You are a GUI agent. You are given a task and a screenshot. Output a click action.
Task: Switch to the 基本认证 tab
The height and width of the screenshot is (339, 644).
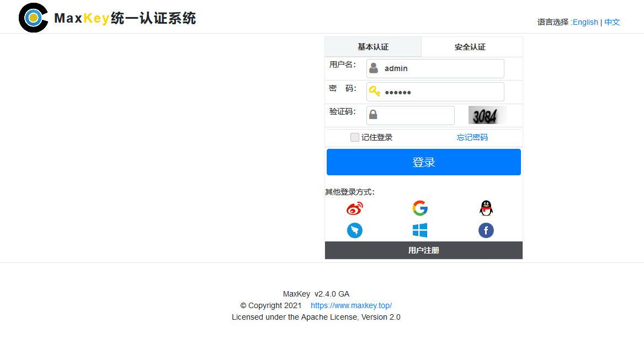click(x=373, y=47)
